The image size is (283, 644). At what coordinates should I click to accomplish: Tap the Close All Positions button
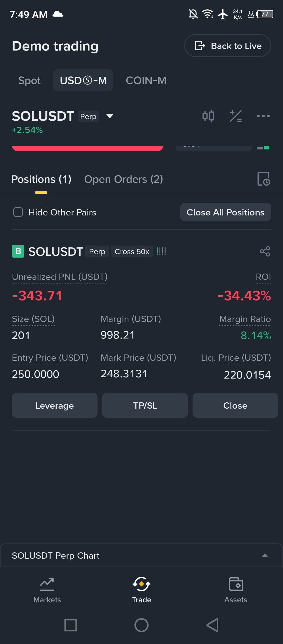coord(226,212)
